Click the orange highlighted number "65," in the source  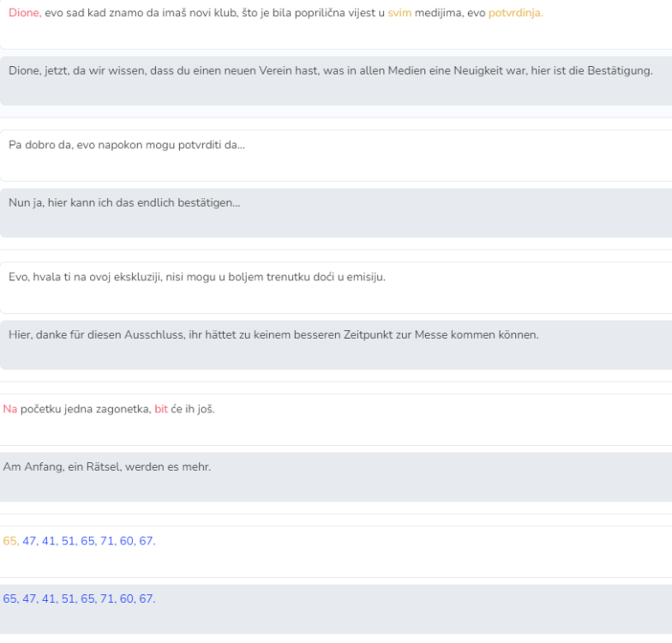point(11,541)
